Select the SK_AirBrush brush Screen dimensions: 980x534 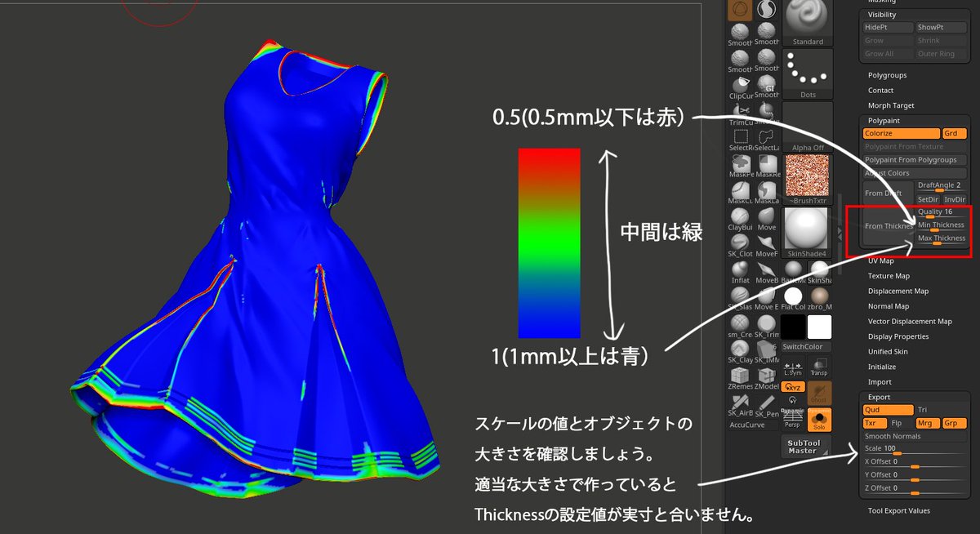pos(741,404)
